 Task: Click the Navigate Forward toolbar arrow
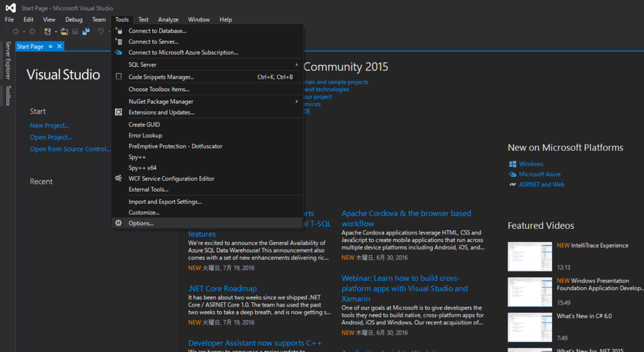pos(32,31)
